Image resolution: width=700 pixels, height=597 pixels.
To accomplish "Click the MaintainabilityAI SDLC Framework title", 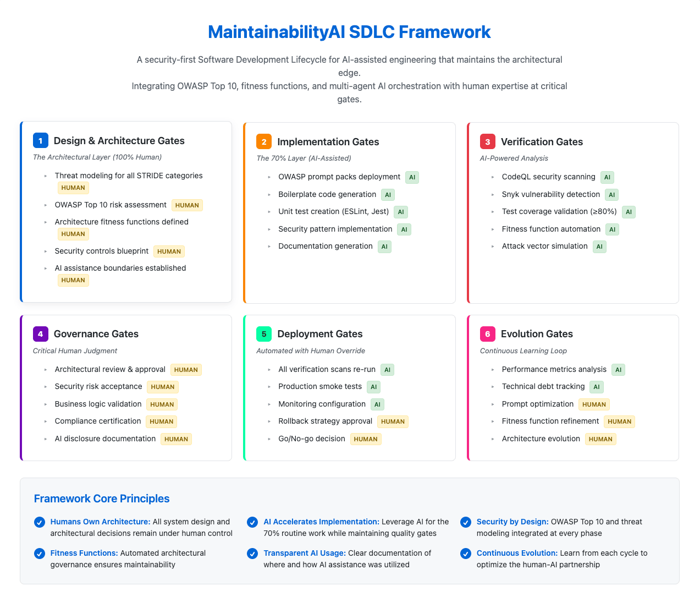I will [x=349, y=32].
